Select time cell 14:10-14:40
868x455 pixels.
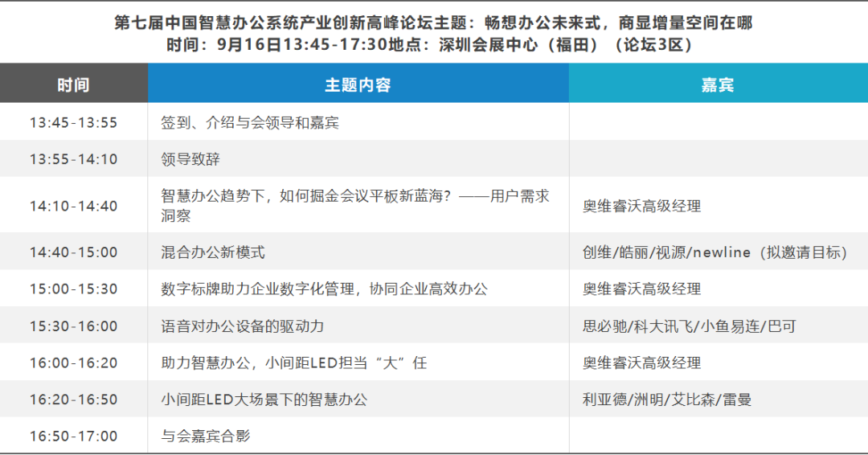pos(74,205)
